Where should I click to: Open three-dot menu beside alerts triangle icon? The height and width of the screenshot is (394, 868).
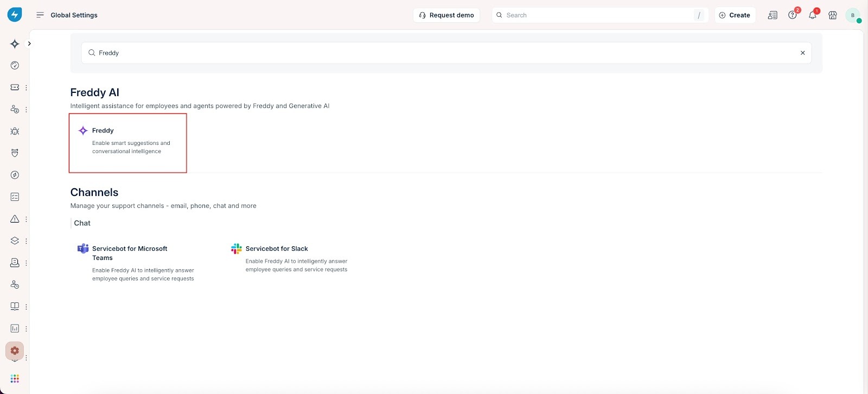click(26, 219)
